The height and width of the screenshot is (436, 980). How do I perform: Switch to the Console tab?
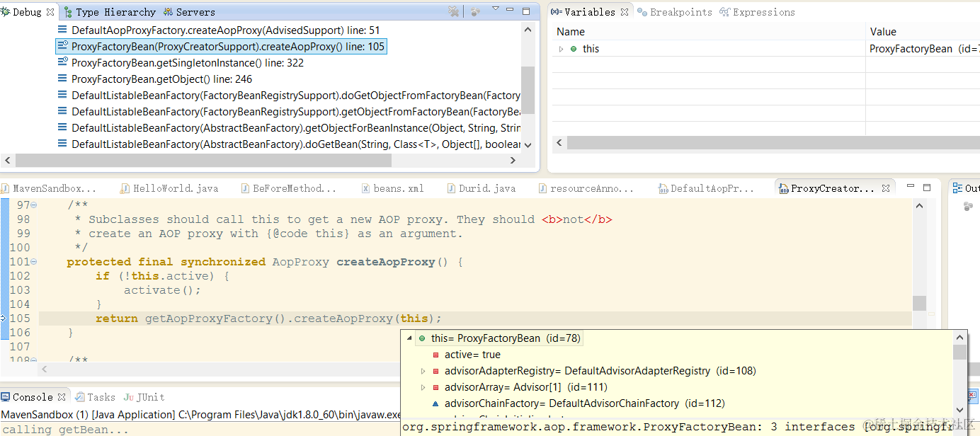33,397
